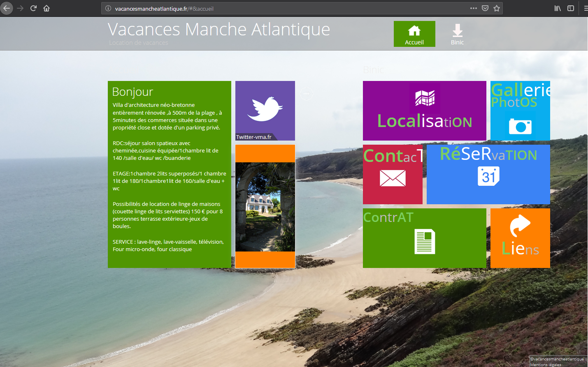Toggle the browser sidebar icon
588x367 pixels.
click(x=571, y=8)
